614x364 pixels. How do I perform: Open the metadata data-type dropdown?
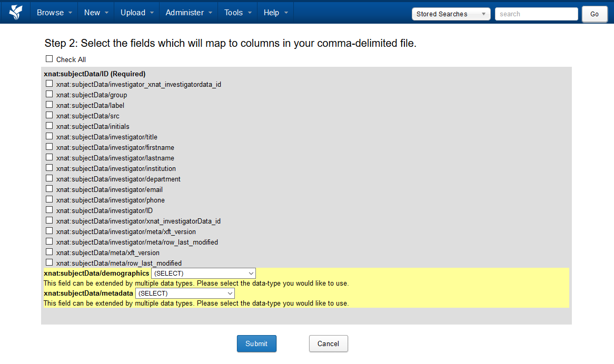tap(185, 294)
